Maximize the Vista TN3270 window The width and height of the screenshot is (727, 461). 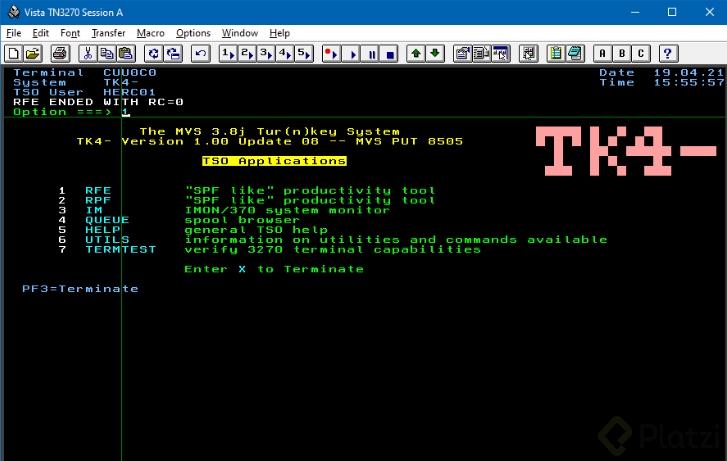click(672, 12)
